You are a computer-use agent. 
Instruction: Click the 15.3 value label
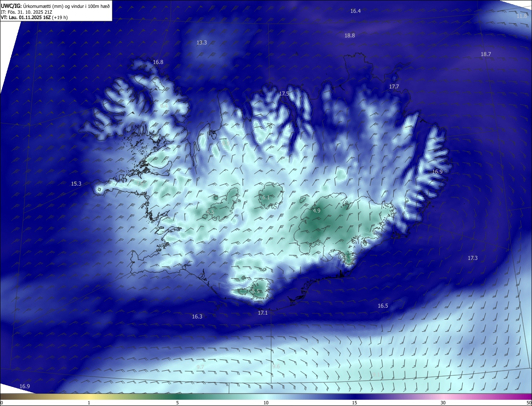[76, 184]
